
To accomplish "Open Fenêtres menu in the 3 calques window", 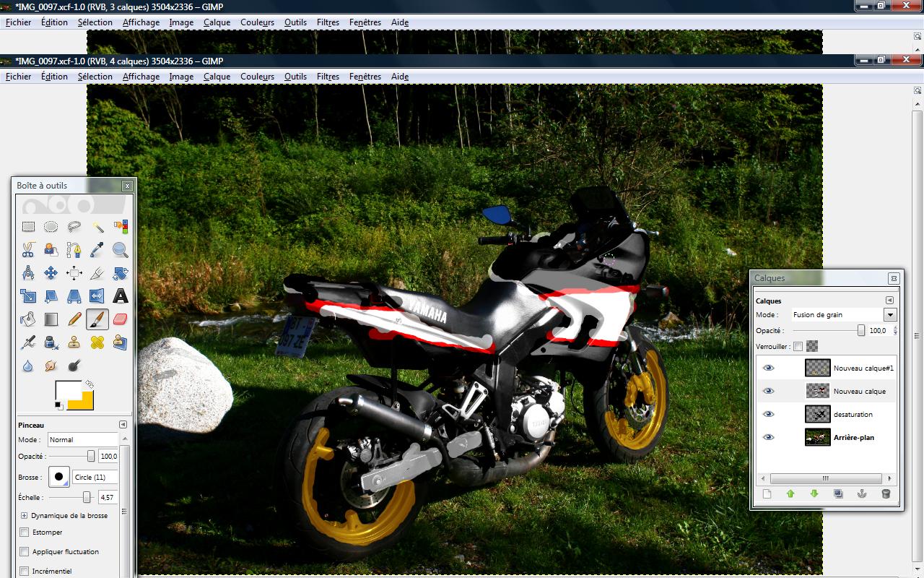I will (365, 22).
